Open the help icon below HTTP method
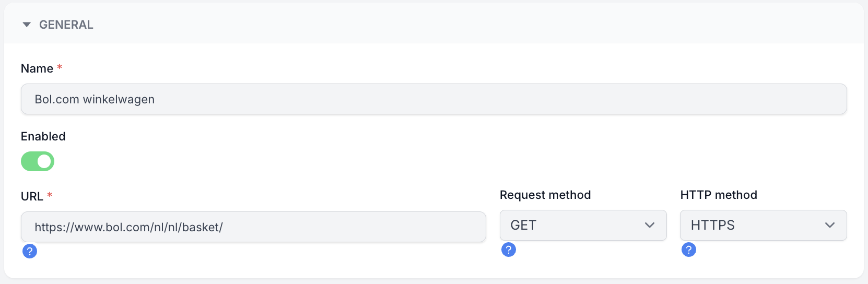The width and height of the screenshot is (868, 284). (689, 250)
